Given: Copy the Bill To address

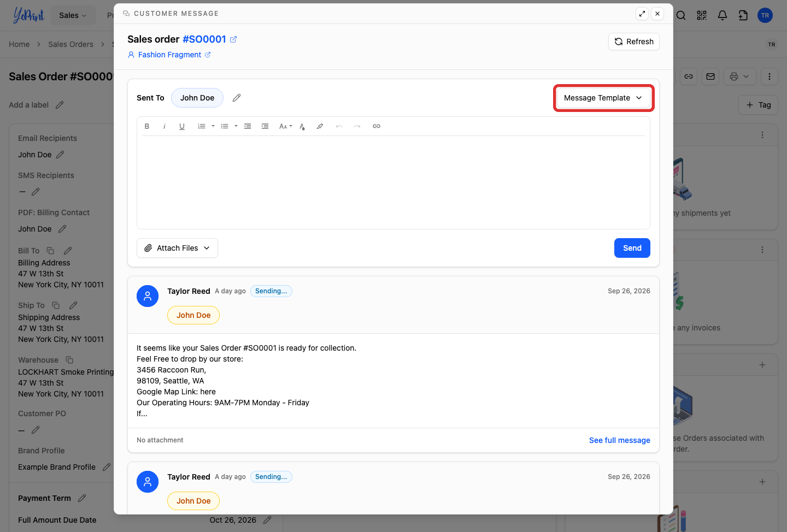Looking at the screenshot, I should click(50, 251).
